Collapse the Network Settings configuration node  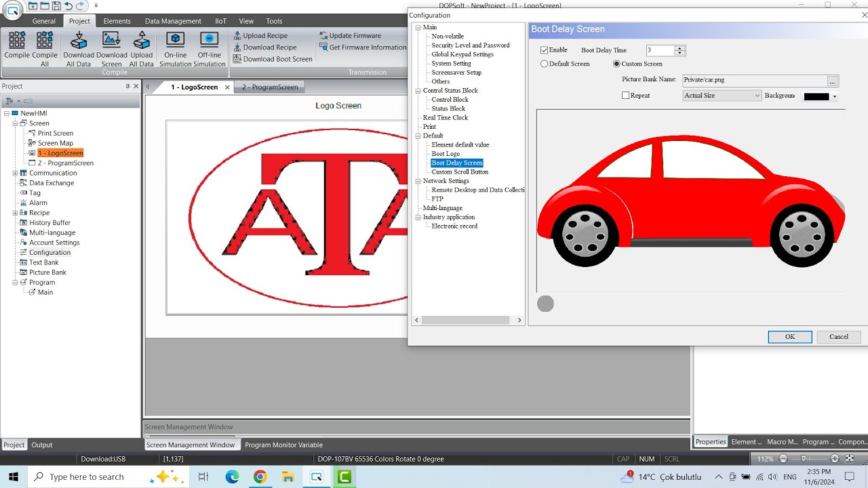tap(418, 181)
